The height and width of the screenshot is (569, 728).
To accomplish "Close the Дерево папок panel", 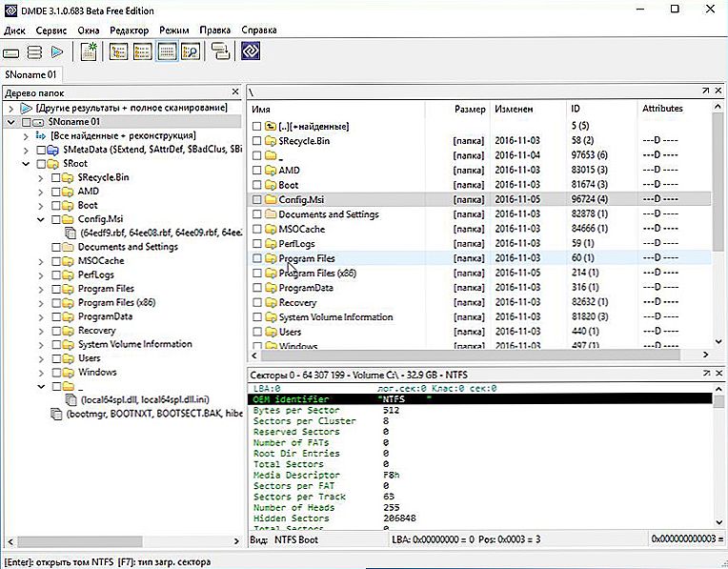I will point(235,91).
